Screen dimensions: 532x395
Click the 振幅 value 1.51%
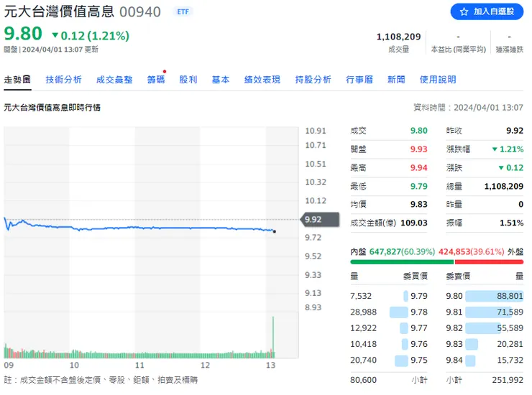[512, 223]
